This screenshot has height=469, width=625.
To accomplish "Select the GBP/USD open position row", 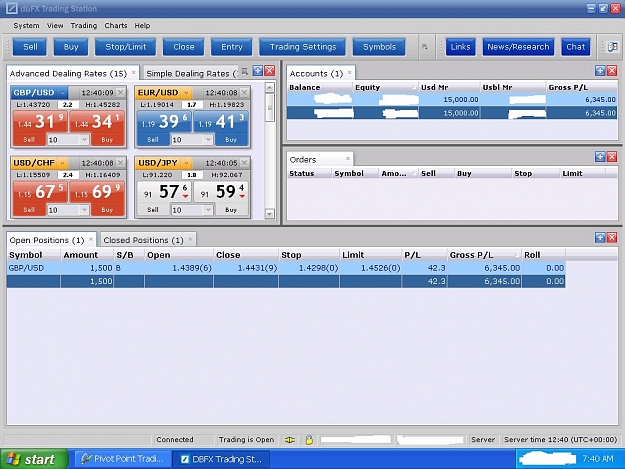I will pos(286,268).
